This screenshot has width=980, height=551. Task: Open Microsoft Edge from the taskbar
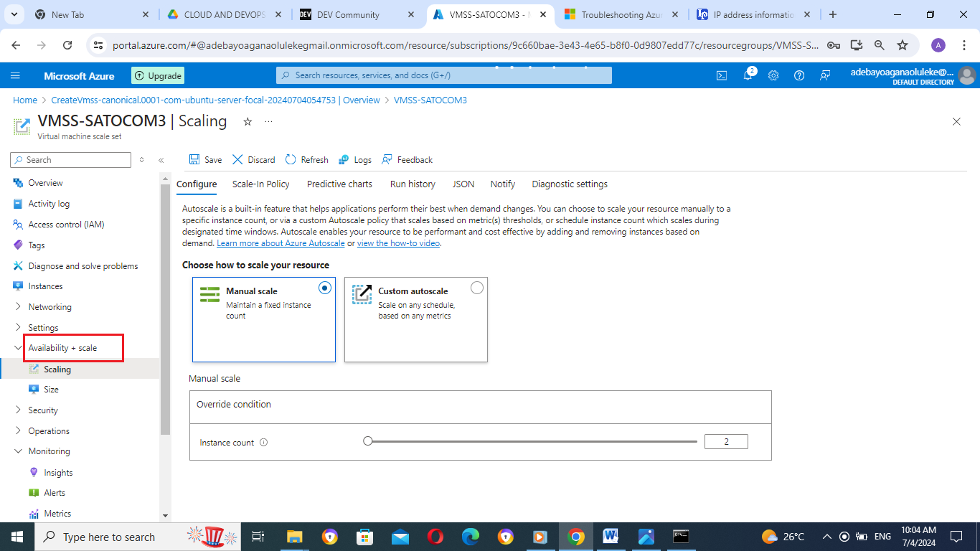(471, 537)
